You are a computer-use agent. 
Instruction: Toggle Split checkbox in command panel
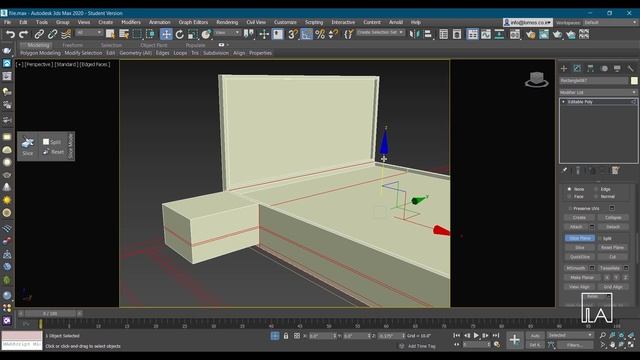[600, 238]
